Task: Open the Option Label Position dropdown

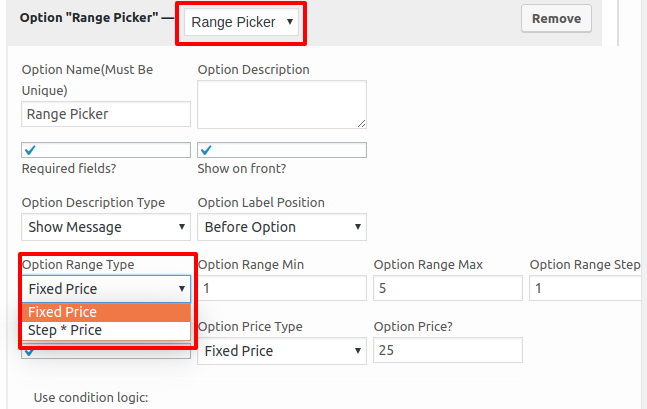Action: (282, 227)
